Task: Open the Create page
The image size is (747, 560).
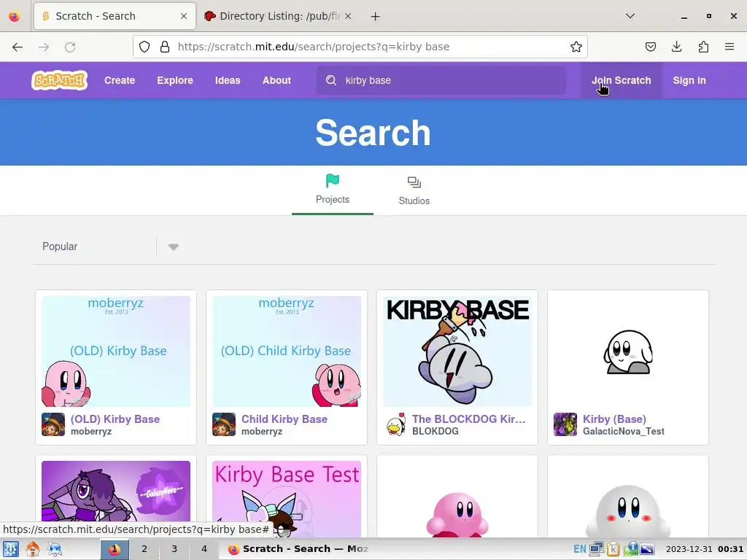Action: click(120, 80)
